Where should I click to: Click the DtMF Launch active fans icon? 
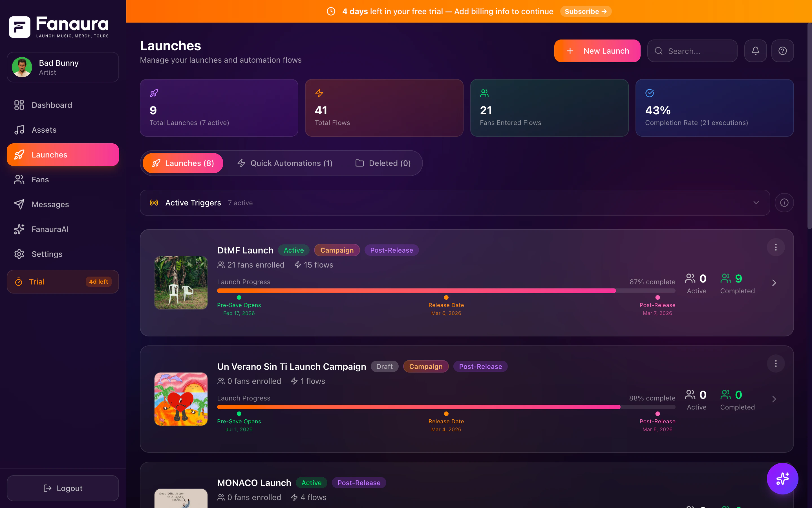pyautogui.click(x=690, y=278)
